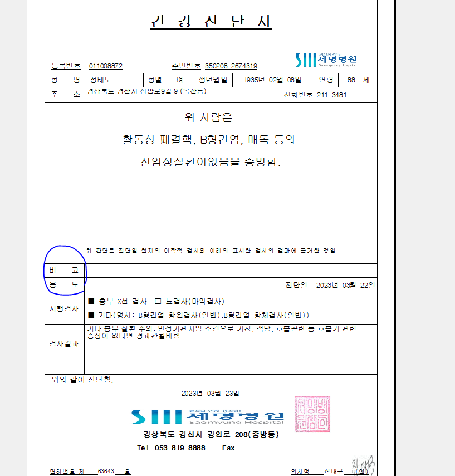The width and height of the screenshot is (455, 476).
Task: Click the pink hospital seal stamp
Action: (x=312, y=414)
